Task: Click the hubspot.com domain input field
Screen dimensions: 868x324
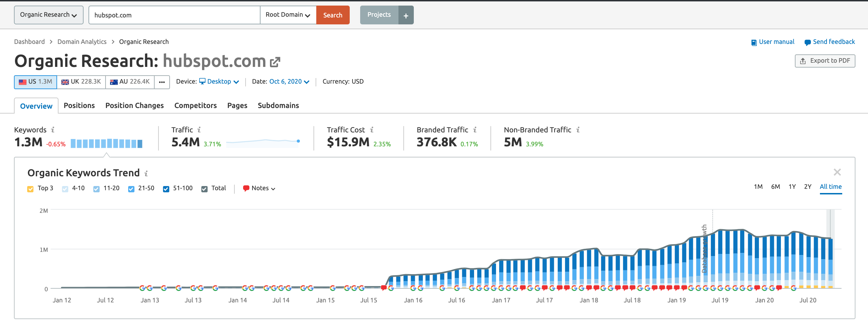Action: coord(175,15)
